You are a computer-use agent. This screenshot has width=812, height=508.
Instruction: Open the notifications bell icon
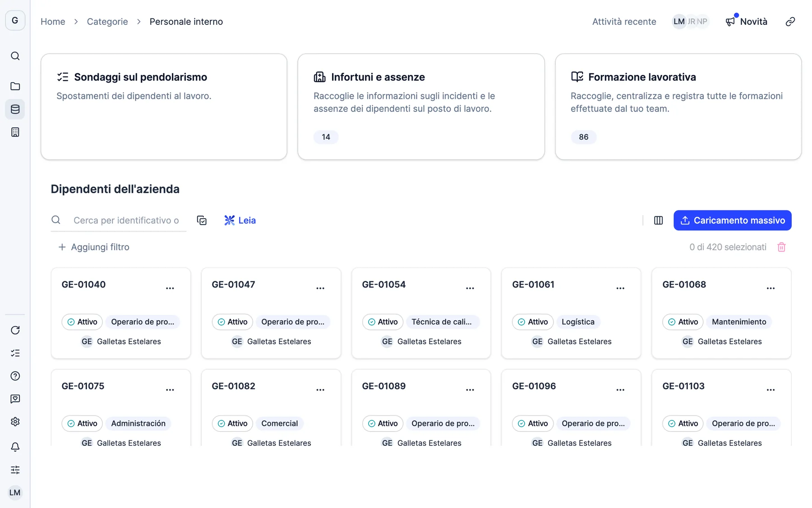click(15, 447)
